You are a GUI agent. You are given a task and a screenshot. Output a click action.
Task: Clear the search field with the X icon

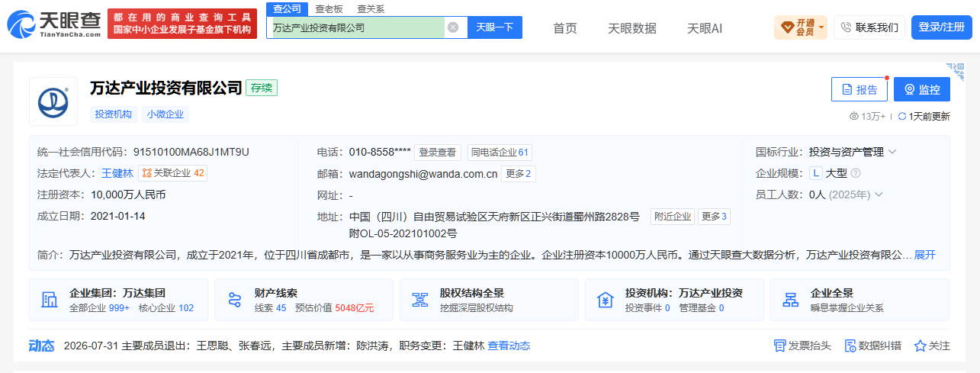tap(453, 27)
